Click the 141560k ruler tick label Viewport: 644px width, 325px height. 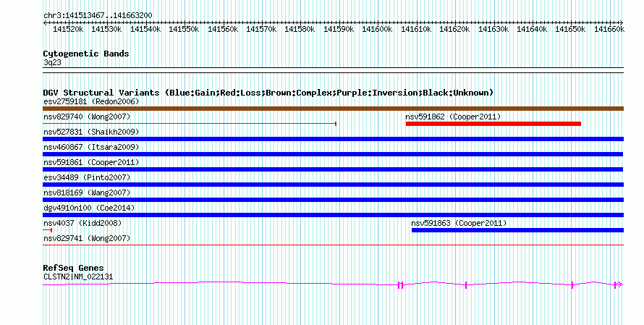click(223, 29)
